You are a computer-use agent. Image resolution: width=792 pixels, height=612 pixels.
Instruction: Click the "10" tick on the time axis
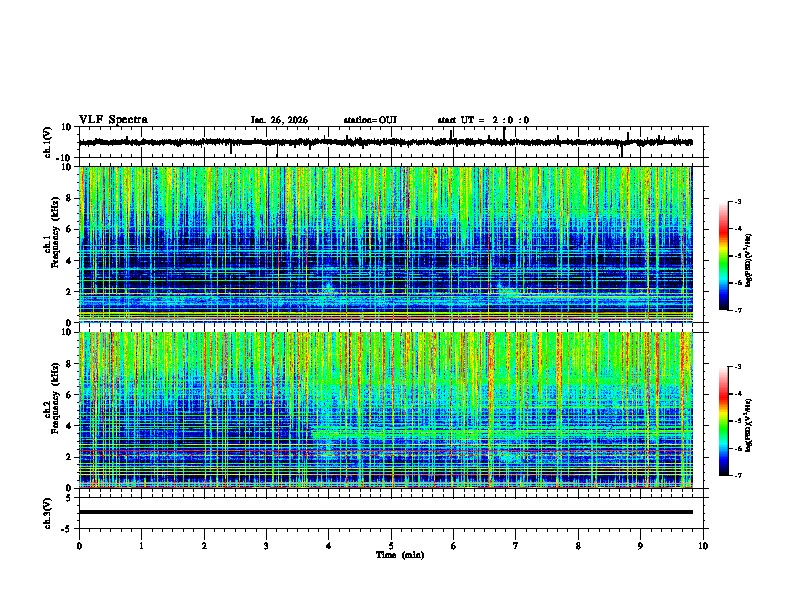[x=703, y=546]
